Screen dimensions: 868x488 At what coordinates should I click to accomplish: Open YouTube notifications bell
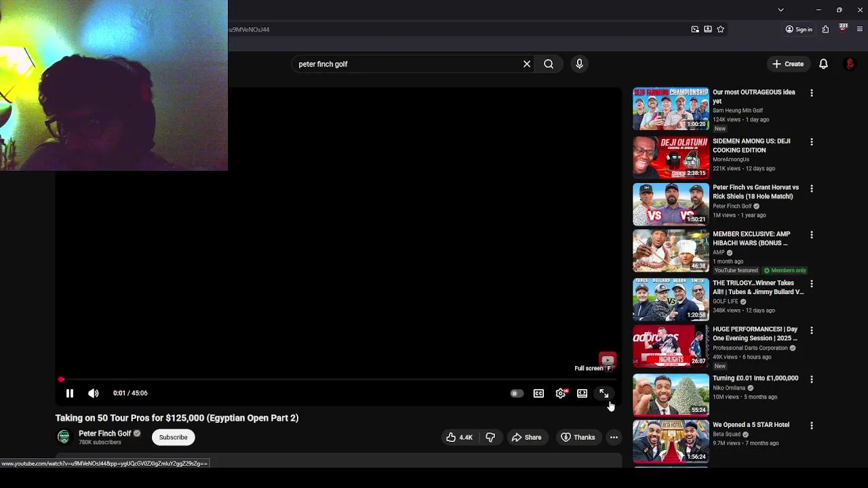823,64
